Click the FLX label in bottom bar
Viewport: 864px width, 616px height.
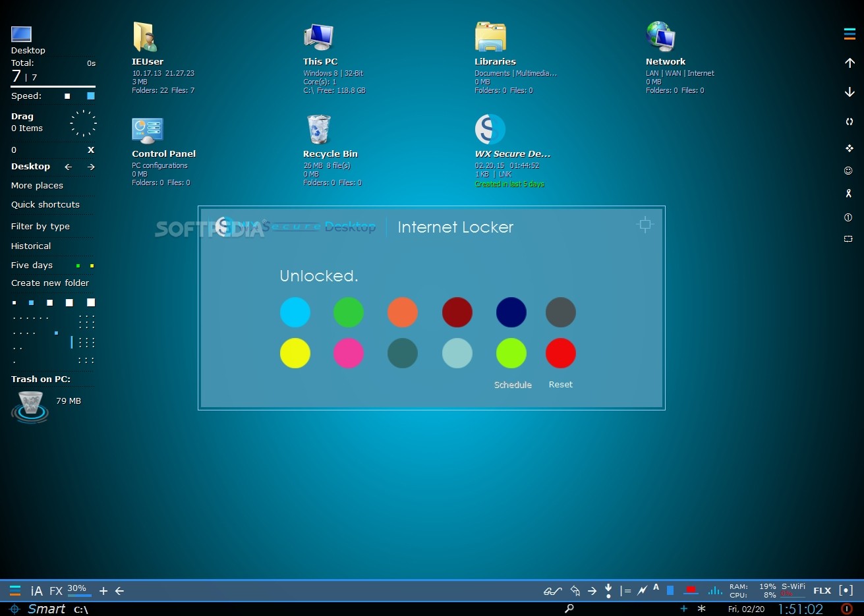point(822,590)
